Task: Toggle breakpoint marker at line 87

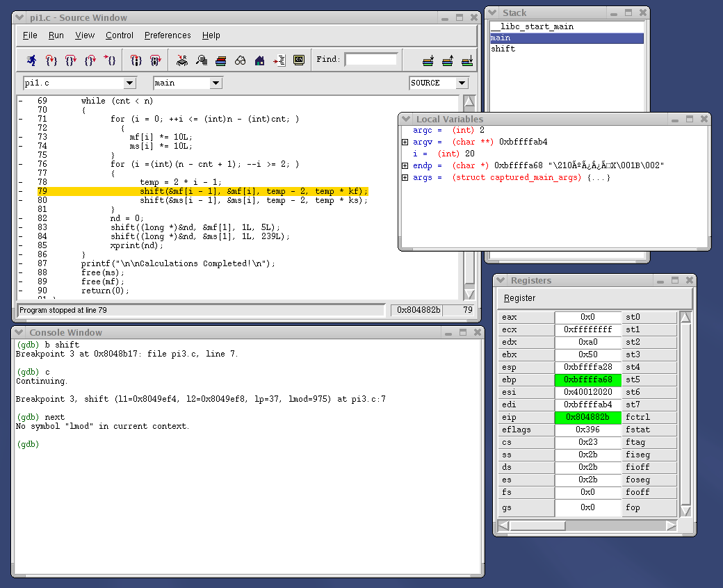Action: click(21, 263)
